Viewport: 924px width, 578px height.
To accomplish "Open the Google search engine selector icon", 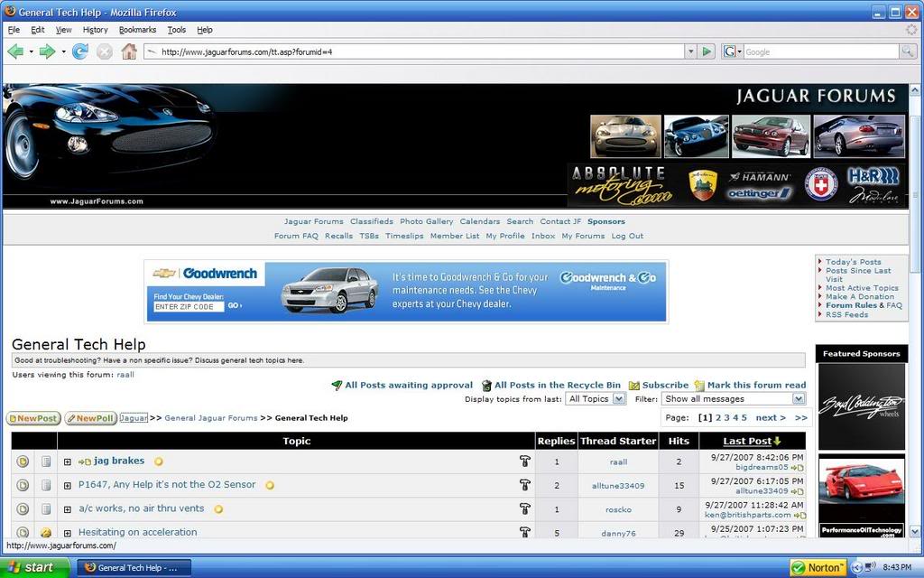I will [x=732, y=51].
